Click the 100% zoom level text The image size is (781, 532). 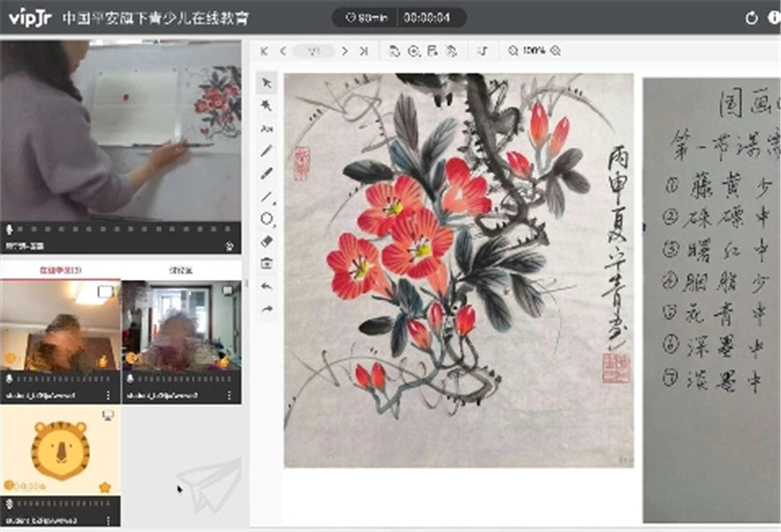click(x=534, y=50)
